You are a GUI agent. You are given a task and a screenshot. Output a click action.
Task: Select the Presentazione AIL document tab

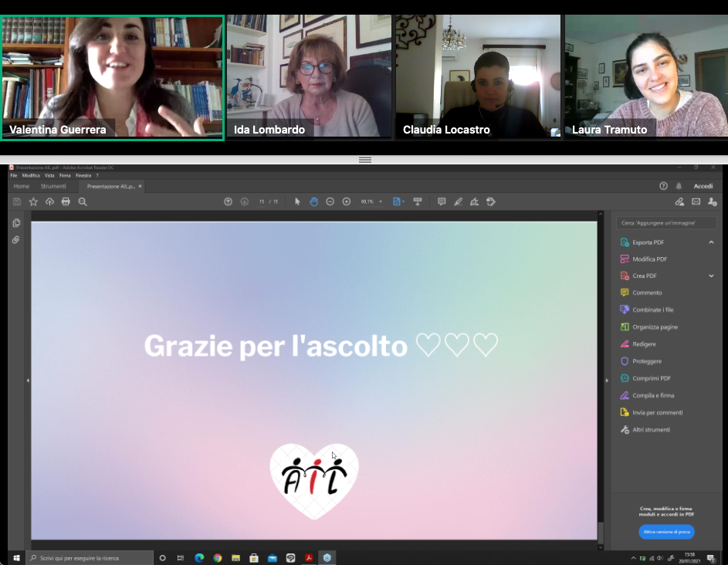tap(111, 186)
